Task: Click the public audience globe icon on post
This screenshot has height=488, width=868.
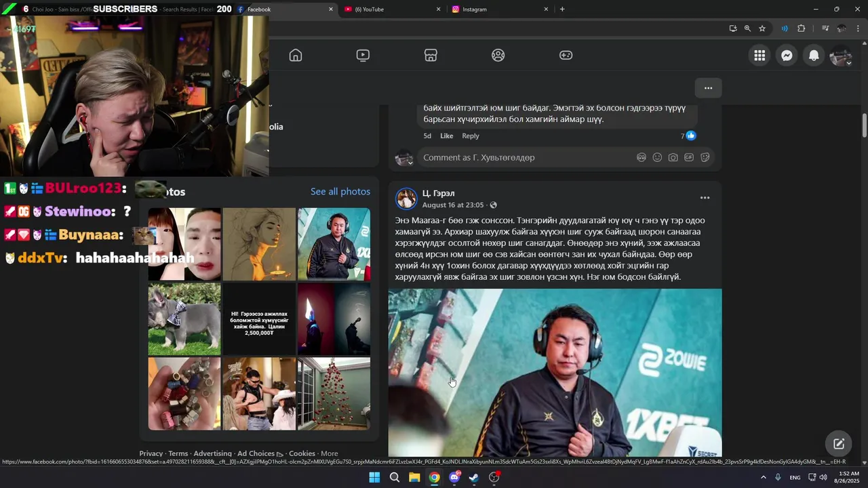Action: coord(493,205)
